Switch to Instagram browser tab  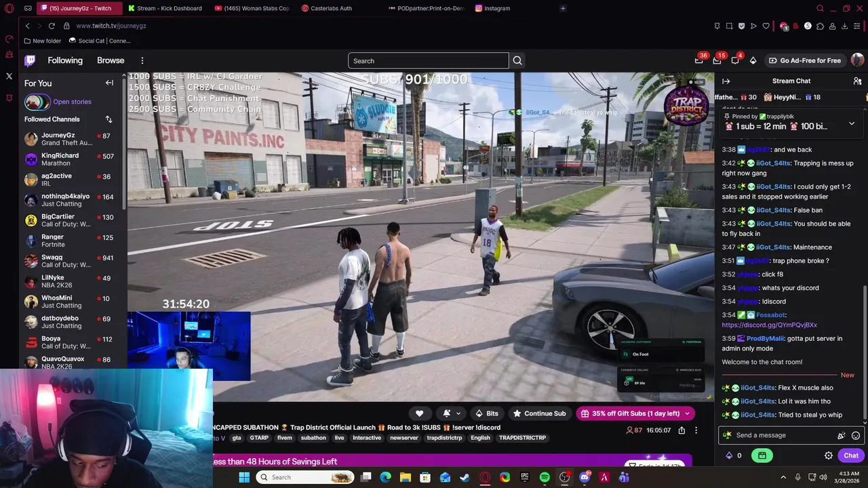[x=497, y=8]
